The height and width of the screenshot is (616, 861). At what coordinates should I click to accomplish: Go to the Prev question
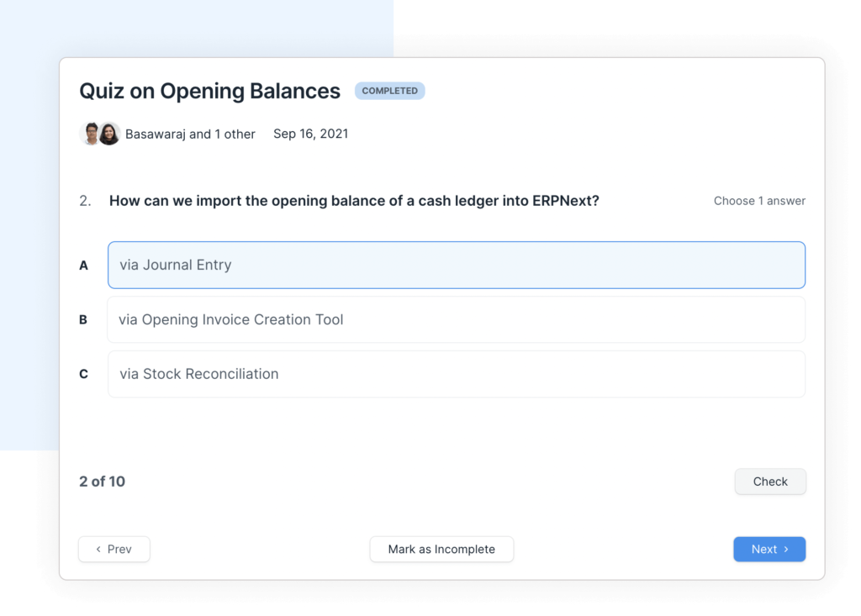[x=114, y=550]
